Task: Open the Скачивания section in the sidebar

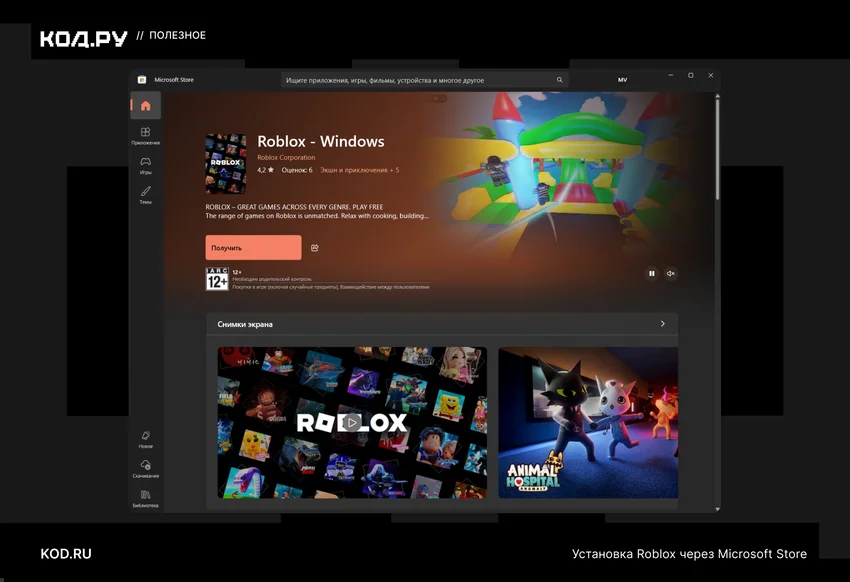Action: (x=145, y=469)
